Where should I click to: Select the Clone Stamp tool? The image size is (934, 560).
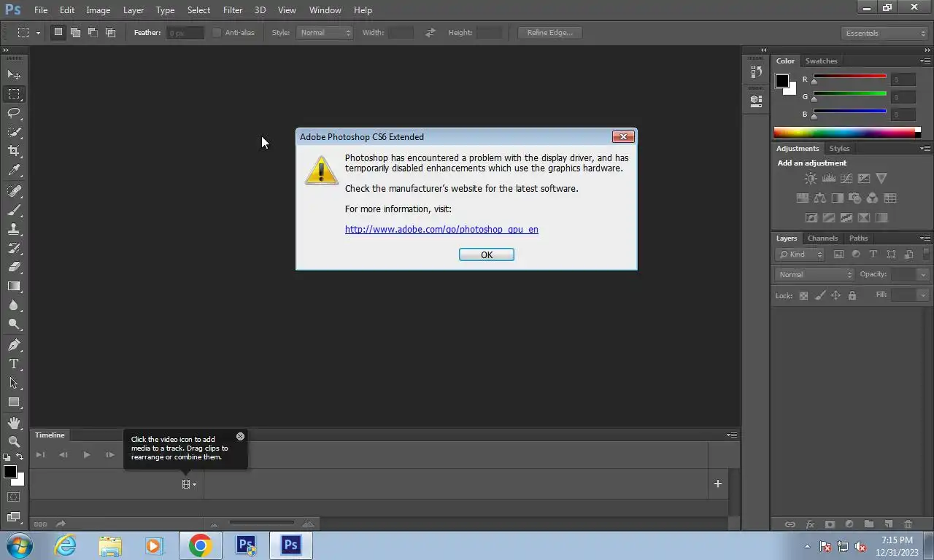click(14, 229)
